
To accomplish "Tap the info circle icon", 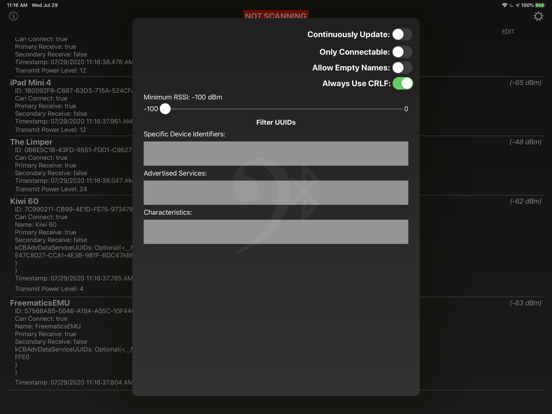I will 13,16.
